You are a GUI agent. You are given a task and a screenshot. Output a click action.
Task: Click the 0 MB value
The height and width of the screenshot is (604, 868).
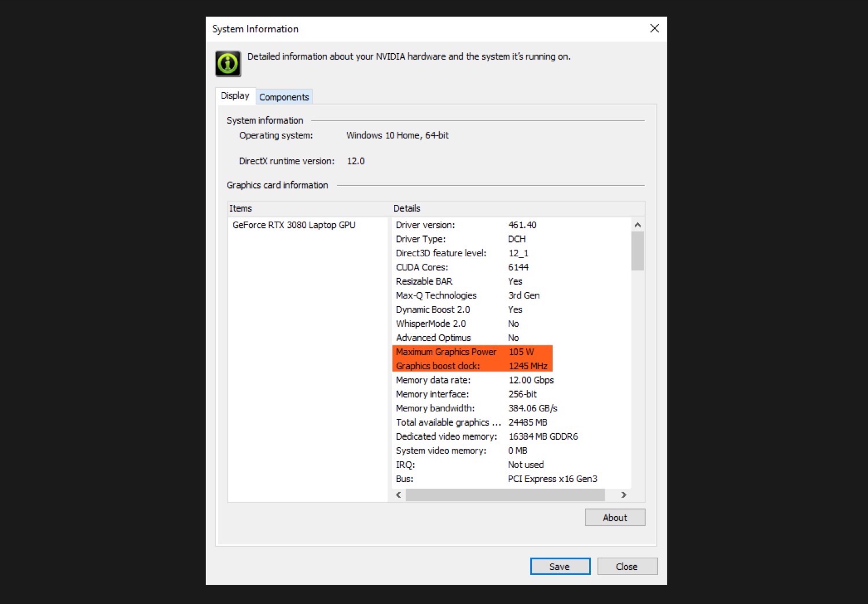518,451
